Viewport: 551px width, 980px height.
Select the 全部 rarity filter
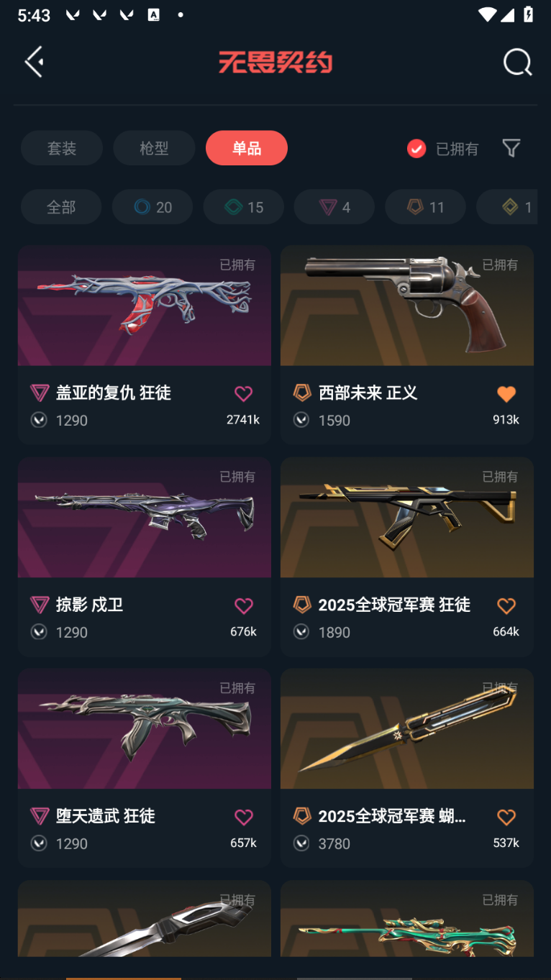(61, 207)
